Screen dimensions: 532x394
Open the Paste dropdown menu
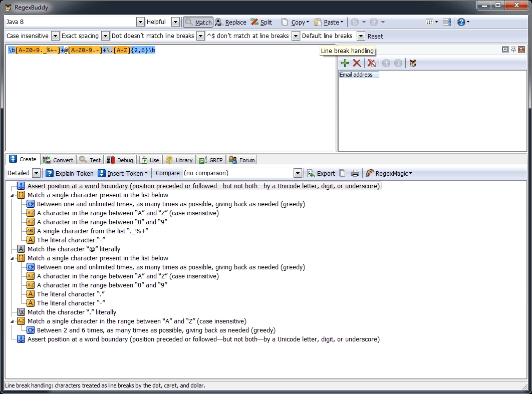[329, 22]
